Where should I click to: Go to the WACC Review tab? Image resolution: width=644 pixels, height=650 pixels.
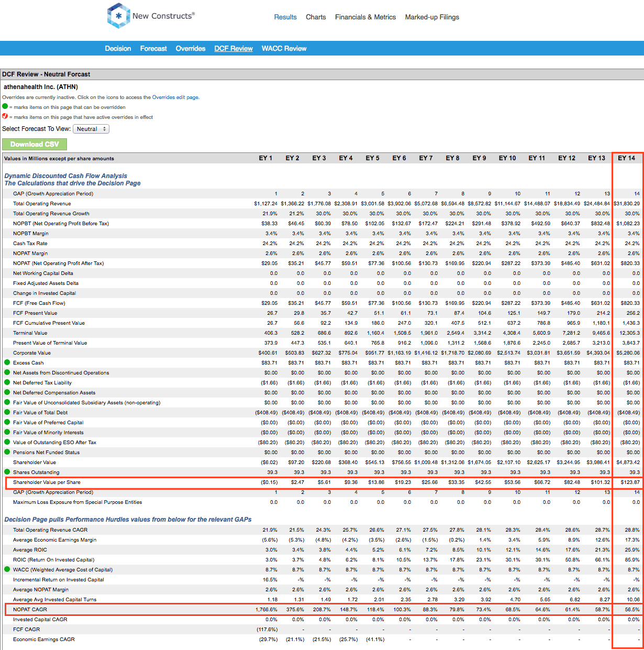pos(284,49)
